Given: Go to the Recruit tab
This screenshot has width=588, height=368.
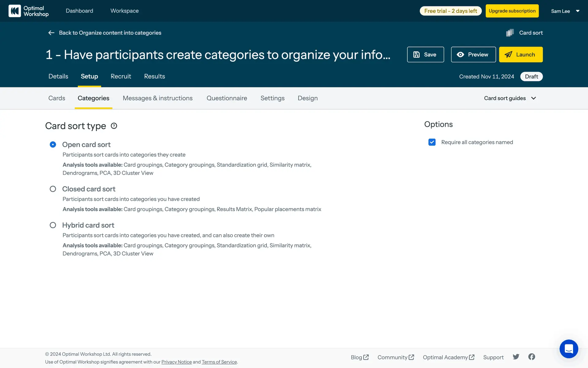Looking at the screenshot, I should (x=121, y=76).
